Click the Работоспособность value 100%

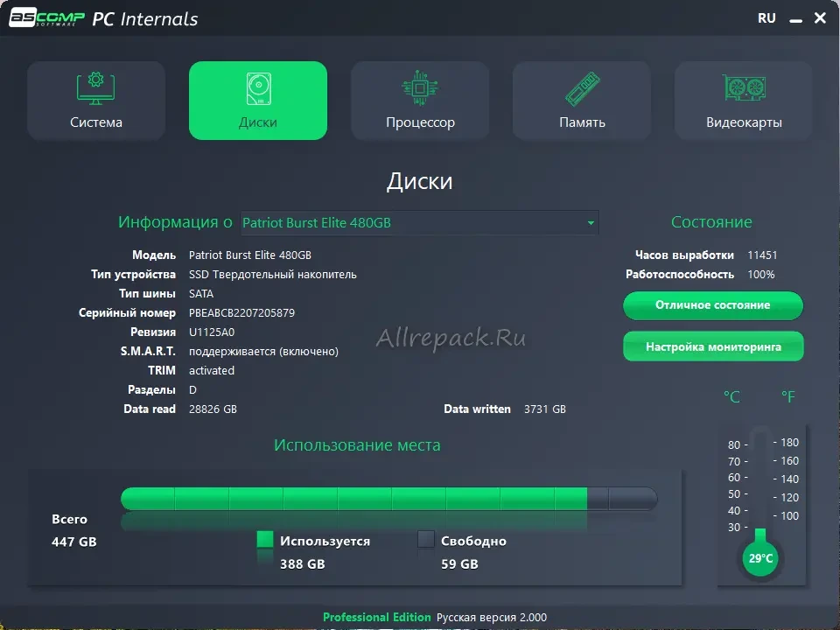761,274
